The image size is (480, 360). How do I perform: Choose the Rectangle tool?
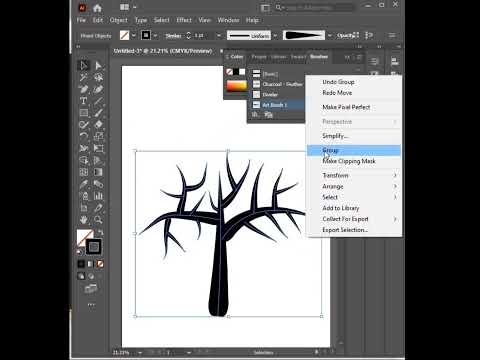coord(83,113)
